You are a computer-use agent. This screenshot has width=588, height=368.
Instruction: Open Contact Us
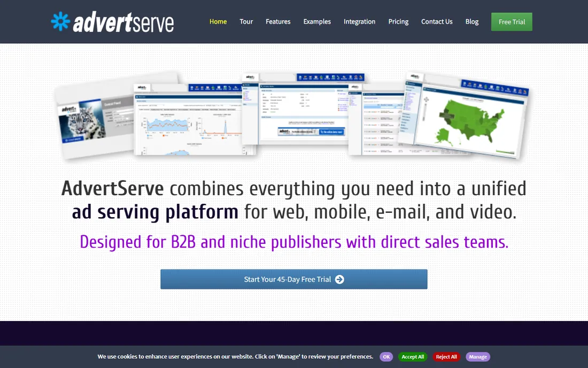point(437,22)
